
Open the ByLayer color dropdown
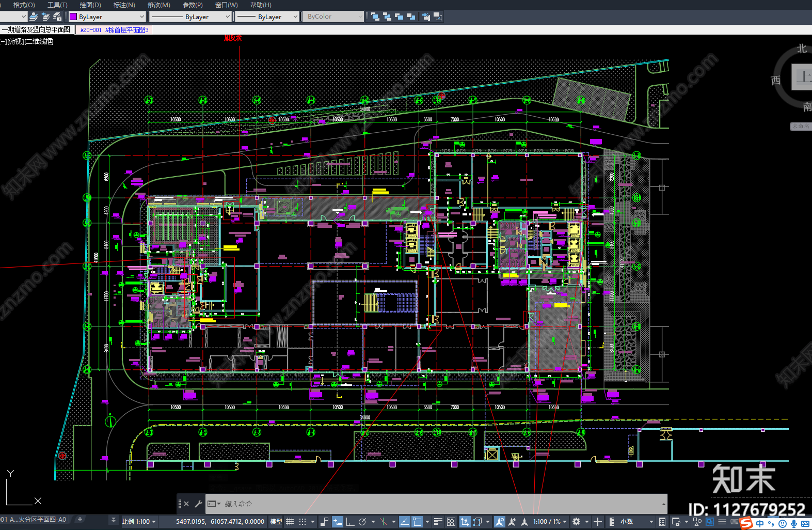[x=107, y=17]
